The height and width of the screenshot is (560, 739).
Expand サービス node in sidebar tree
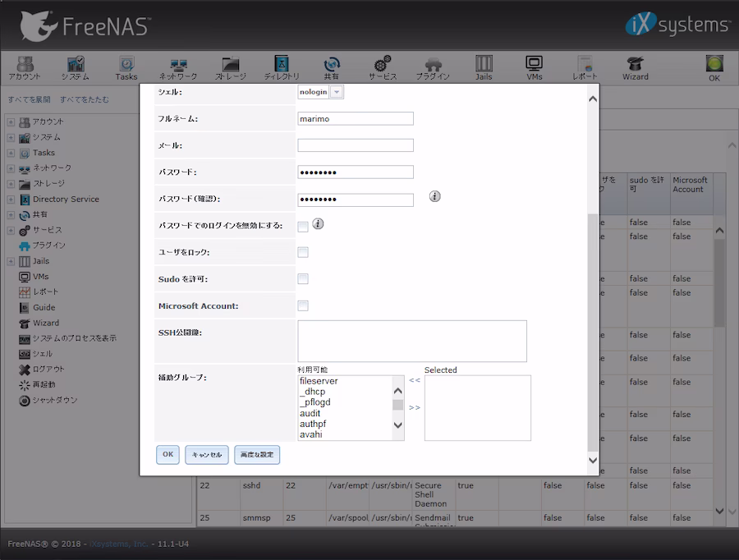[11, 231]
